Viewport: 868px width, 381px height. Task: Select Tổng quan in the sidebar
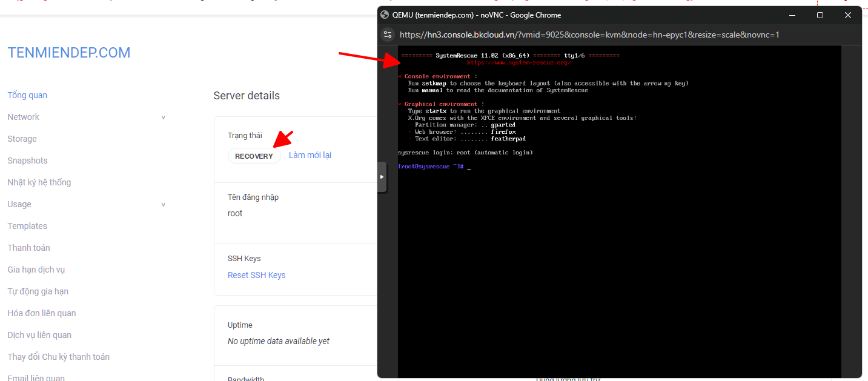point(27,95)
